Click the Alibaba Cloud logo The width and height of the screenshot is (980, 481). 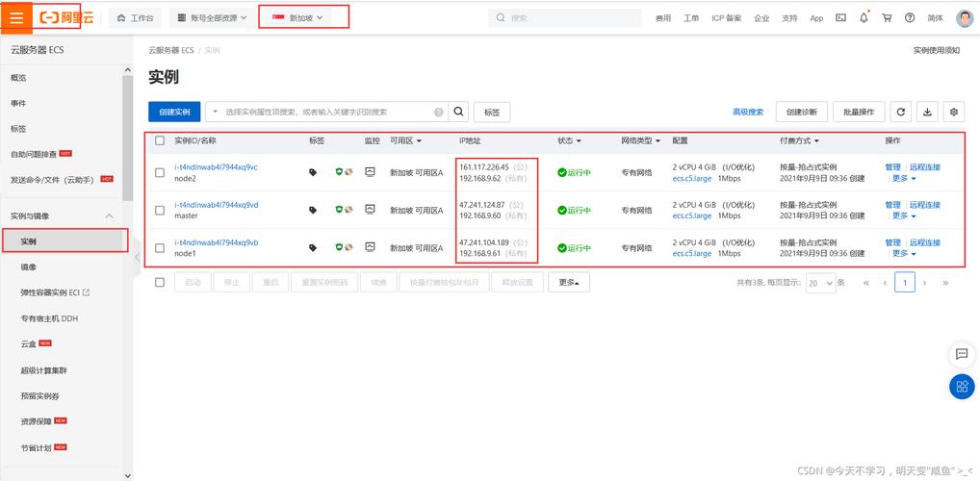pyautogui.click(x=66, y=18)
